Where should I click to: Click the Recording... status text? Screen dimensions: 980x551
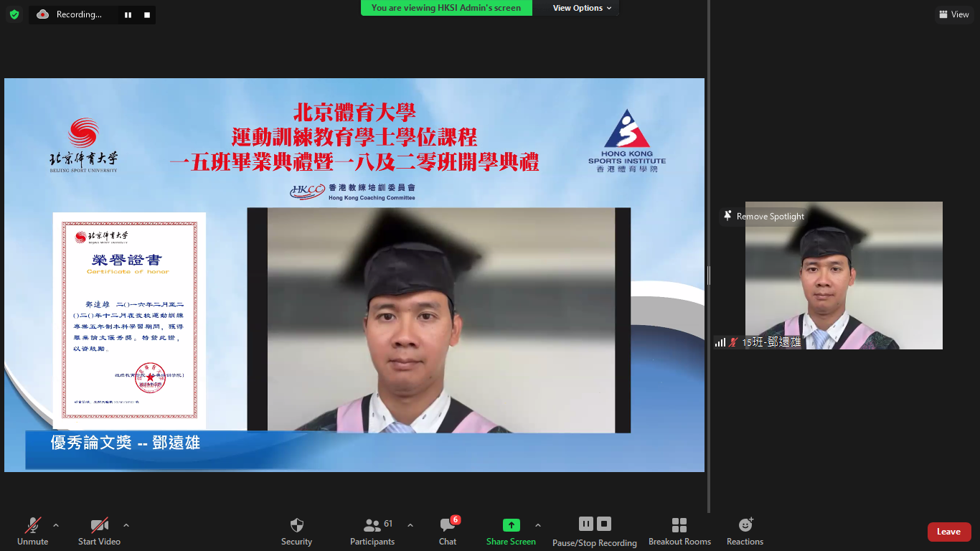[x=79, y=14]
